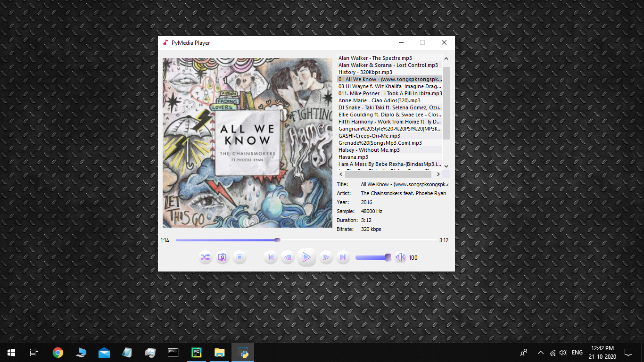Select I am A Mess By Bebe Rexha track

389,164
